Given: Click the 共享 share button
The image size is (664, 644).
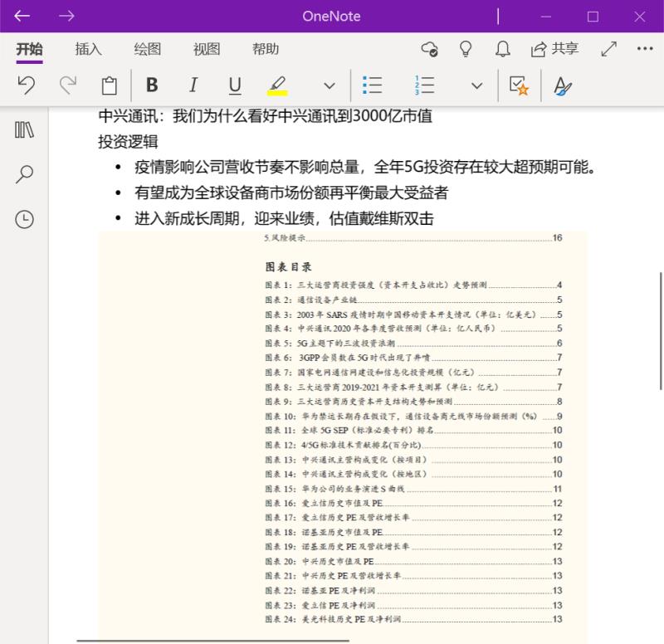Looking at the screenshot, I should coord(554,49).
